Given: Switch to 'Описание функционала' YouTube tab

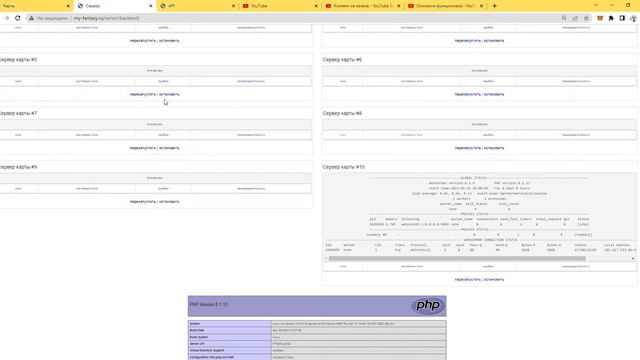Looking at the screenshot, I should pos(444,6).
